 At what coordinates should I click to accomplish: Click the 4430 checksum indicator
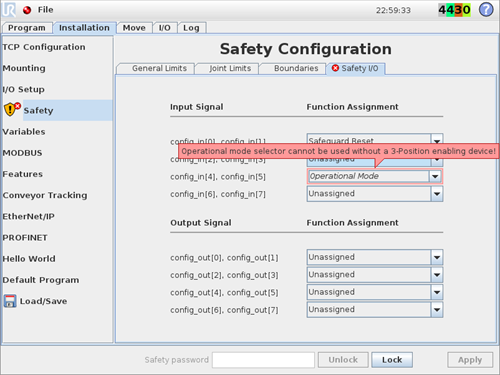click(x=454, y=10)
